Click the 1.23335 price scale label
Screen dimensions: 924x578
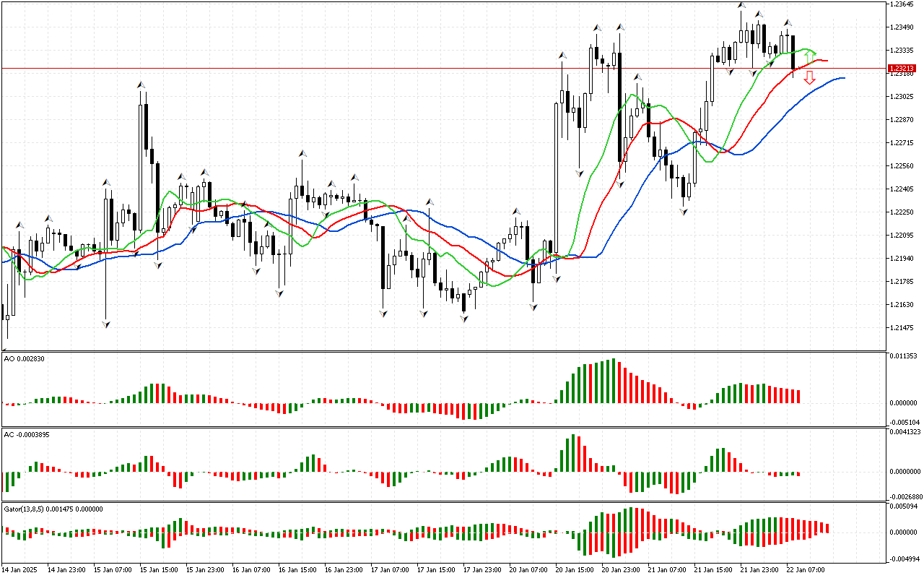click(903, 51)
